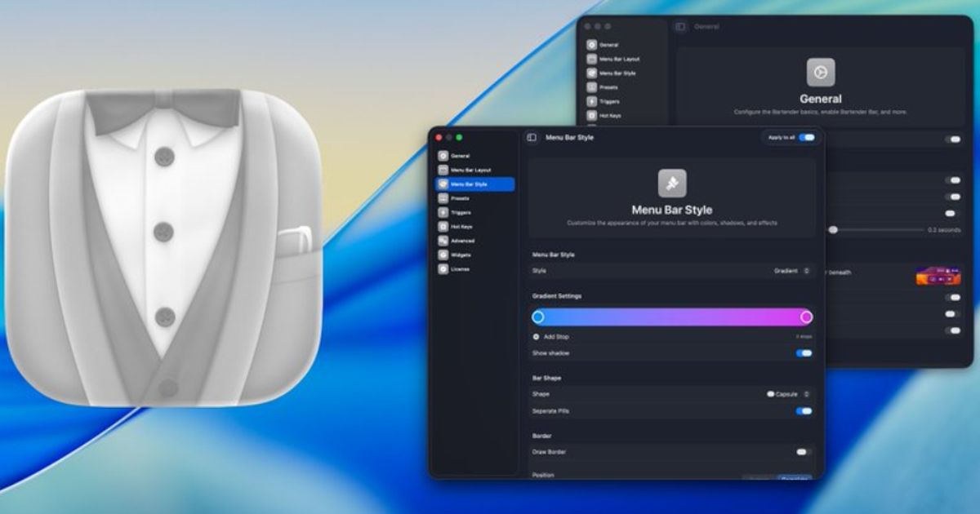Open Hot Keys icon in front window sidebar
This screenshot has width=980, height=514.
coord(443,226)
